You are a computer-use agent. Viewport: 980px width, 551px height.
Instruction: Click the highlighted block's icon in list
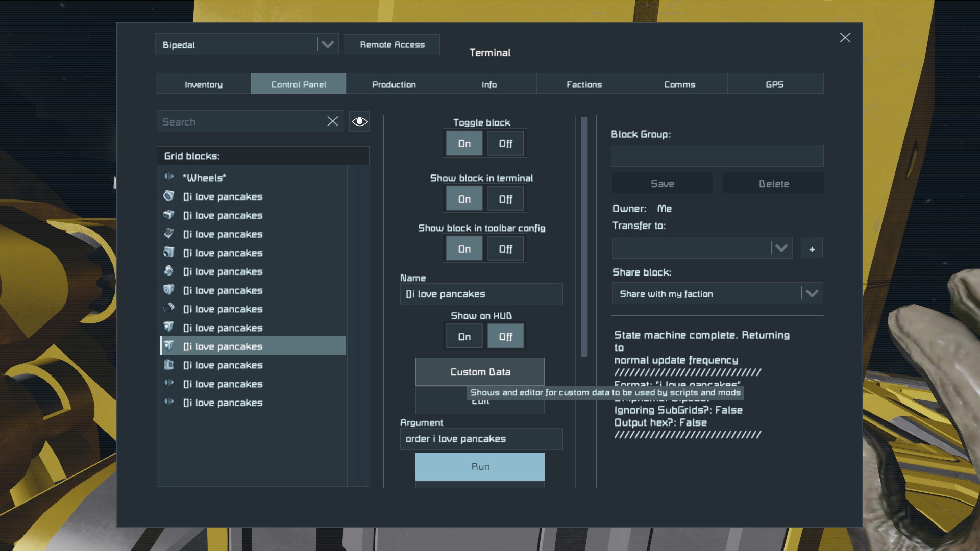pyautogui.click(x=169, y=346)
